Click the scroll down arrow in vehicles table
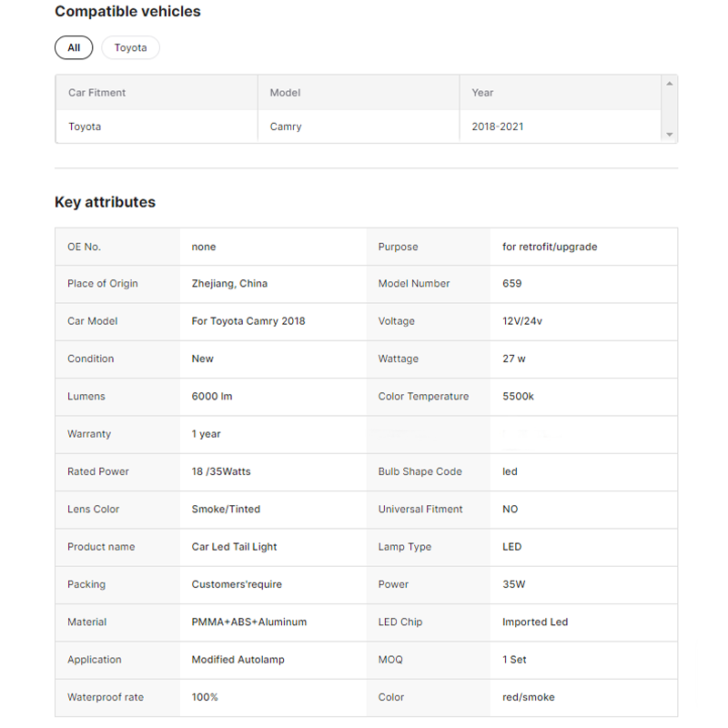This screenshot has width=728, height=728. coord(670,135)
